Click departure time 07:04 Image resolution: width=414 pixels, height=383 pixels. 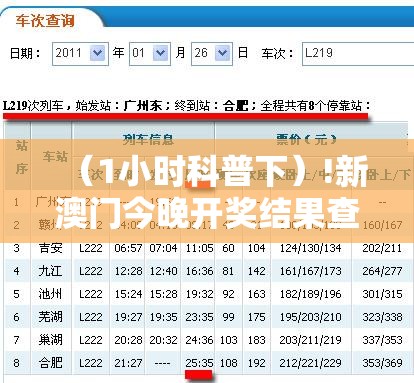click(x=163, y=248)
